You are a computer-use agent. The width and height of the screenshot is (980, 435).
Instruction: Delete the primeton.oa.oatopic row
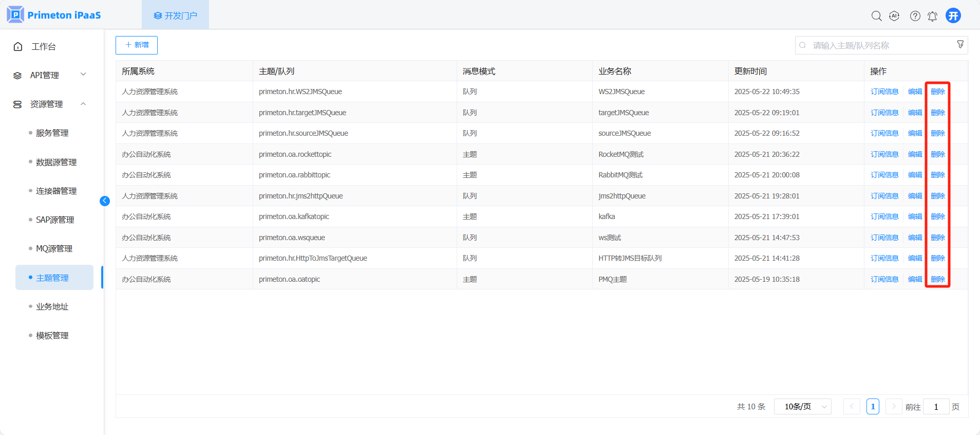(x=937, y=279)
